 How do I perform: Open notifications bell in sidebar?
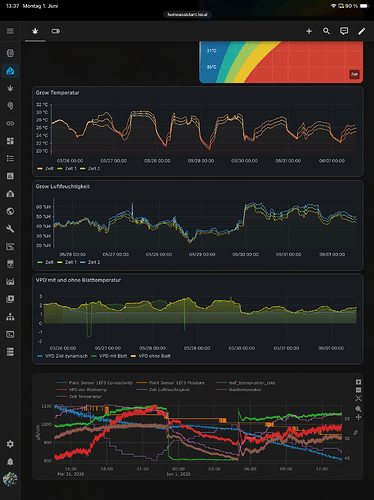(x=10, y=462)
